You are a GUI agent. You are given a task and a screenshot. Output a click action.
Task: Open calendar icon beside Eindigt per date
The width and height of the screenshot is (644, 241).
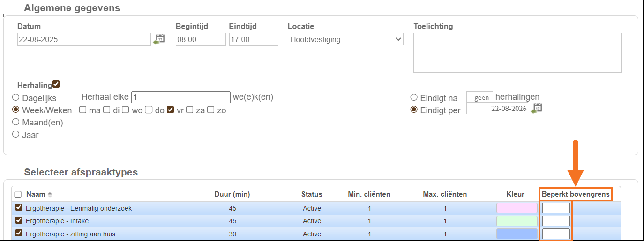coord(537,109)
